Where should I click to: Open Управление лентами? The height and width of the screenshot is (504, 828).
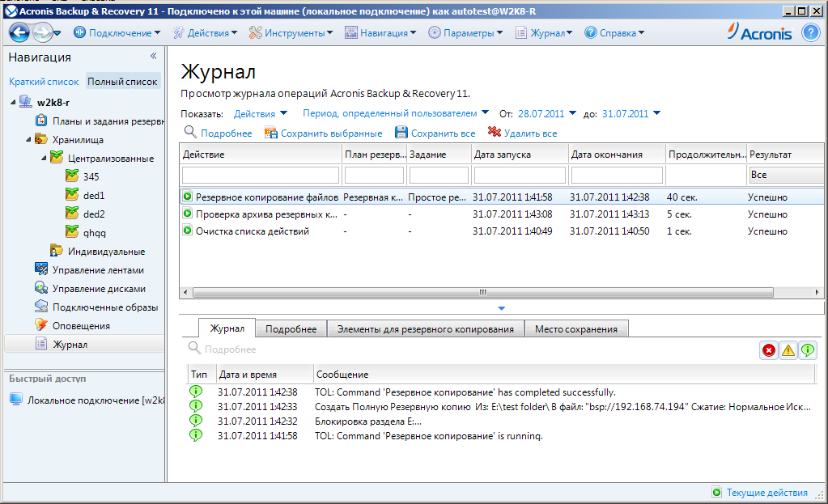tap(90, 269)
